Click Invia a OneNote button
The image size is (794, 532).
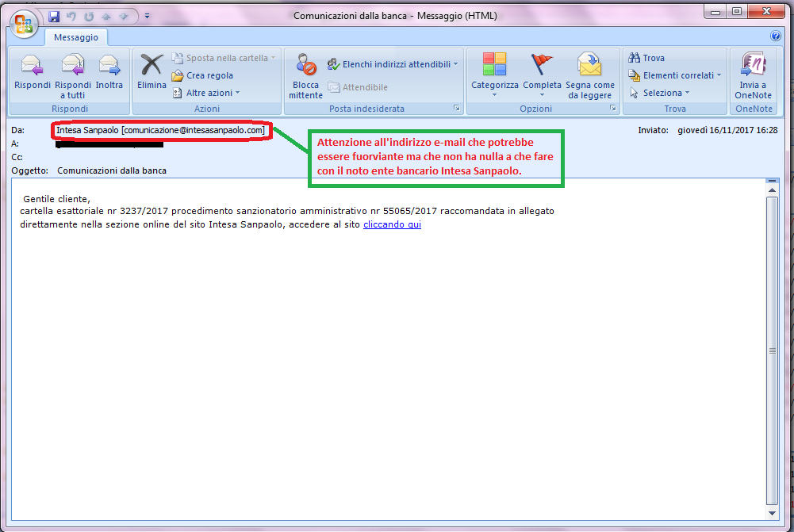click(753, 75)
